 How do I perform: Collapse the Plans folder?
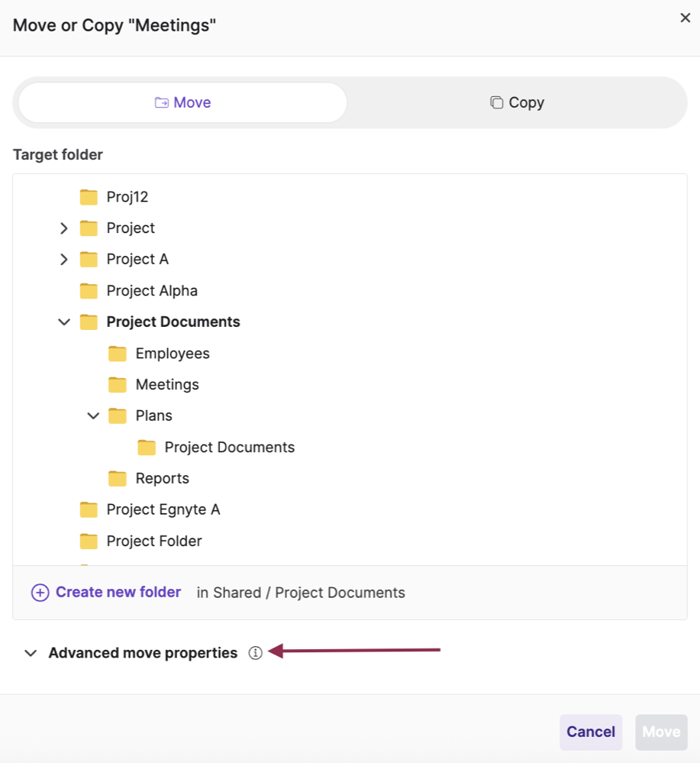[x=93, y=415]
